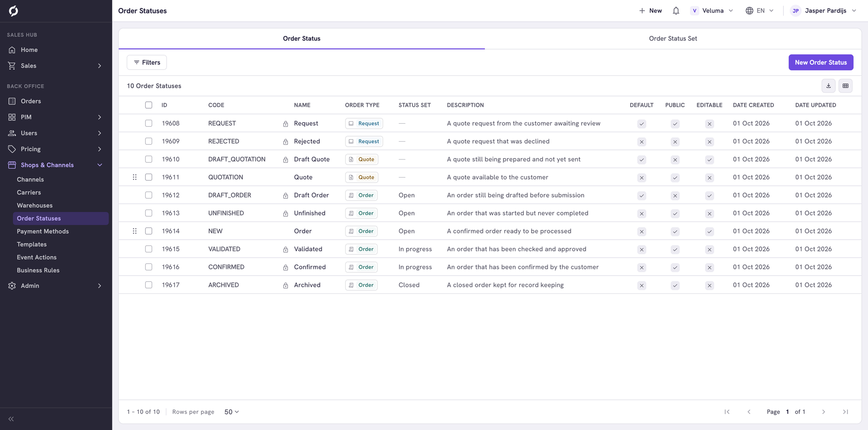868x430 pixels.
Task: Select the Order Status tab
Action: tap(302, 38)
